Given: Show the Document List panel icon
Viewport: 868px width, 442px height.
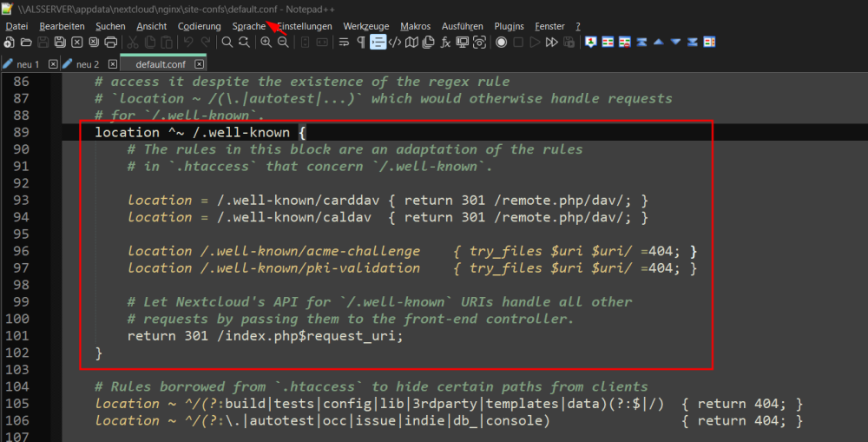Looking at the screenshot, I should [429, 42].
